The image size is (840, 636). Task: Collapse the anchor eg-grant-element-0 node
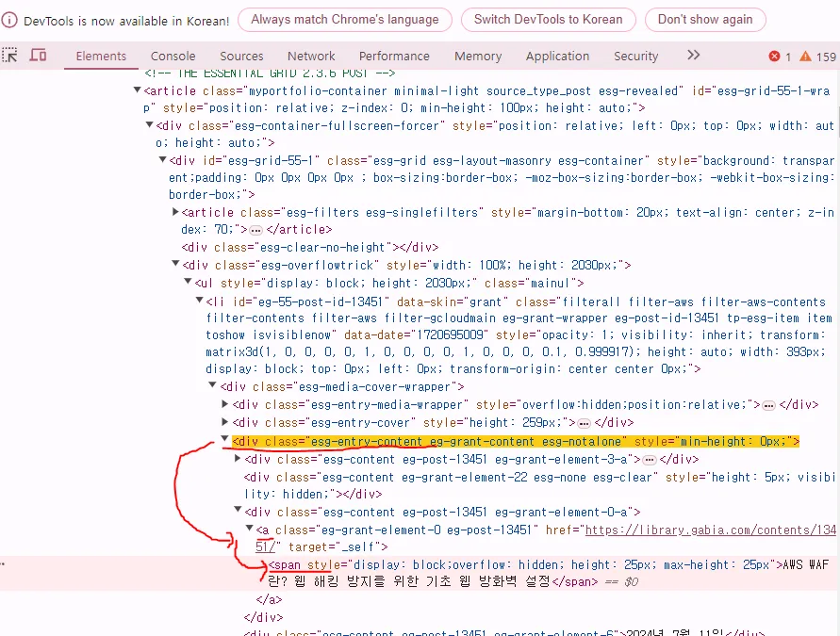(x=249, y=529)
